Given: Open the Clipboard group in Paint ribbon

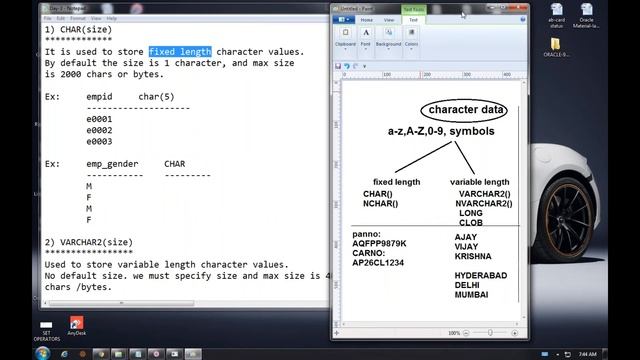Looking at the screenshot, I should [x=345, y=38].
